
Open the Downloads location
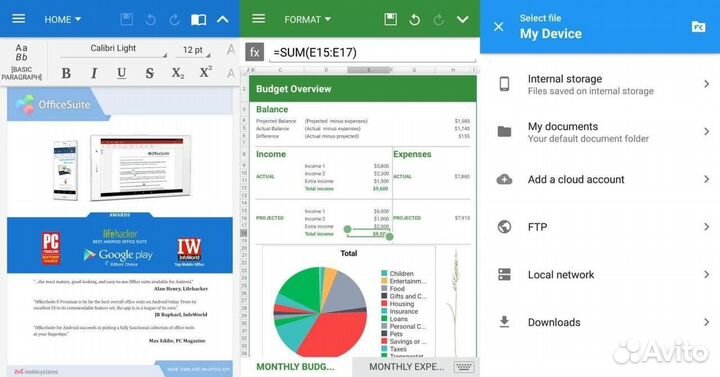600,322
